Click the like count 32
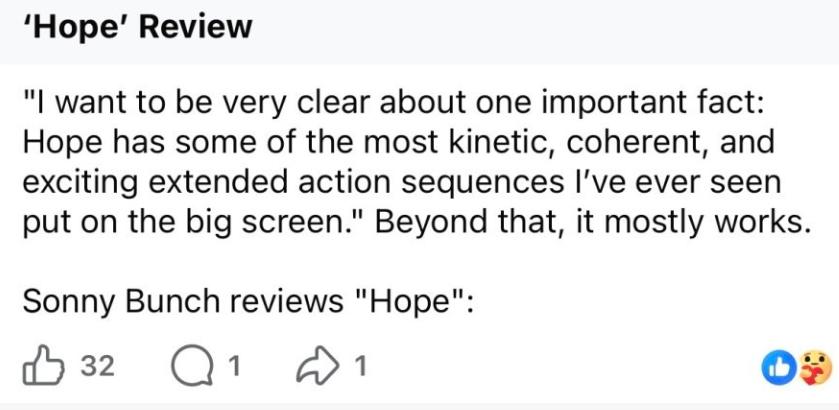839x410 pixels. point(97,367)
